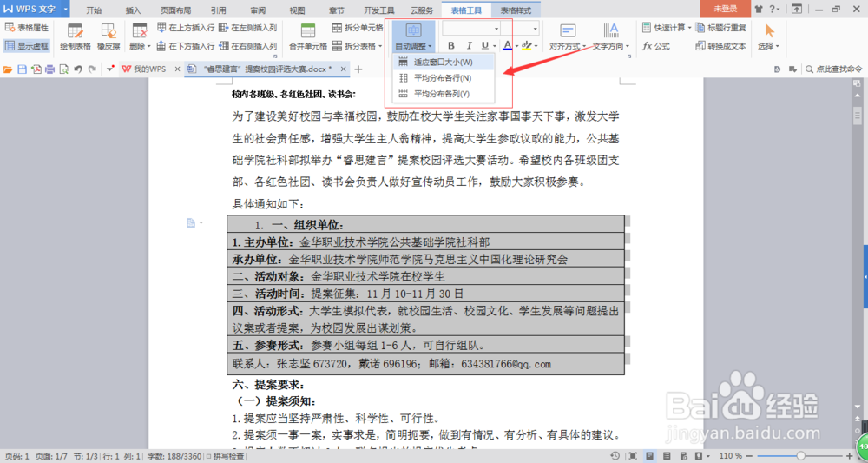The width and height of the screenshot is (868, 463).
Task: Open the font name combo box
Action: pos(471,28)
